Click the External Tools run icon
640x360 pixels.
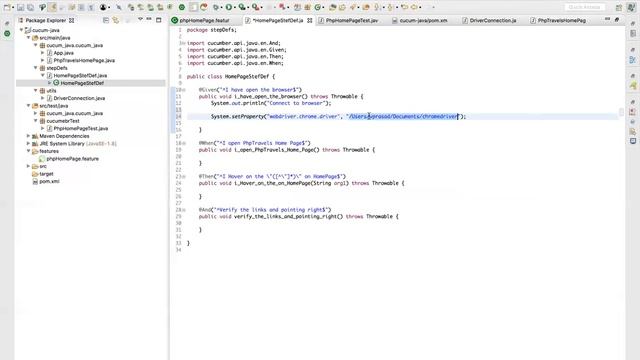[x=255, y=7]
